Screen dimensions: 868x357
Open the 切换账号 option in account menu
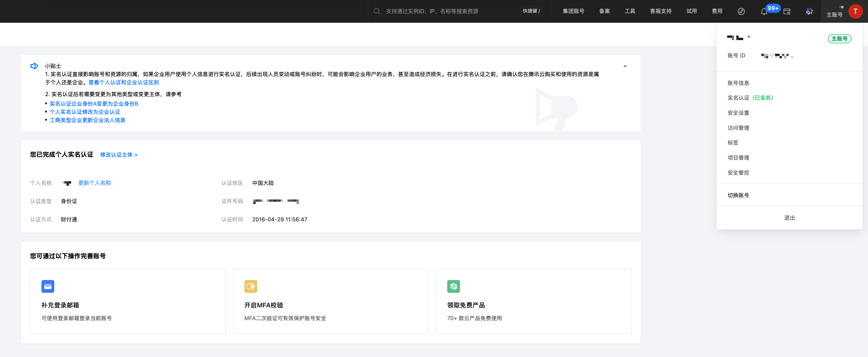[738, 195]
